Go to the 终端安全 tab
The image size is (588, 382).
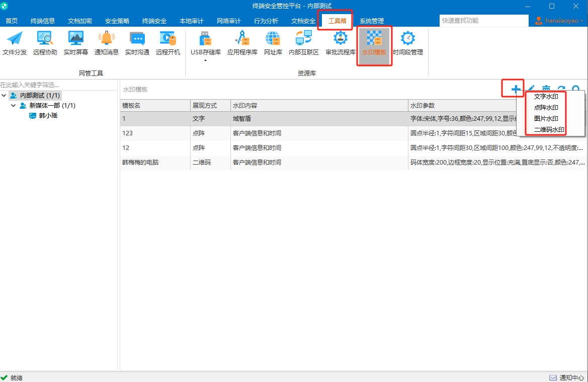(x=154, y=21)
